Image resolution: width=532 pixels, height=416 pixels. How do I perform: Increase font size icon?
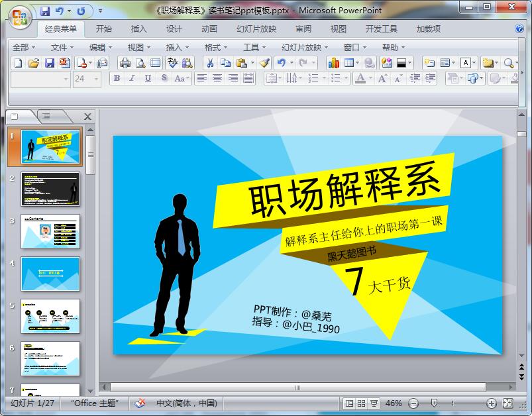382,78
